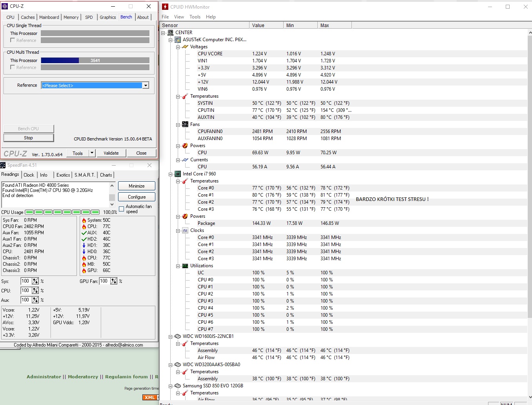Viewport: 532px width, 405px height.
Task: Click the Samsung SSD 850 EVO drive icon
Action: point(178,386)
